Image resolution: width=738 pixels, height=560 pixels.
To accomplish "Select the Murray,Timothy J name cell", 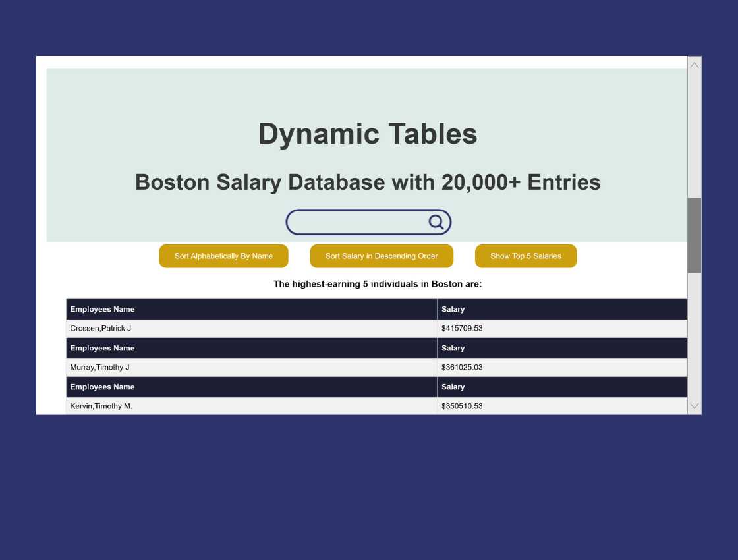I will coord(100,367).
